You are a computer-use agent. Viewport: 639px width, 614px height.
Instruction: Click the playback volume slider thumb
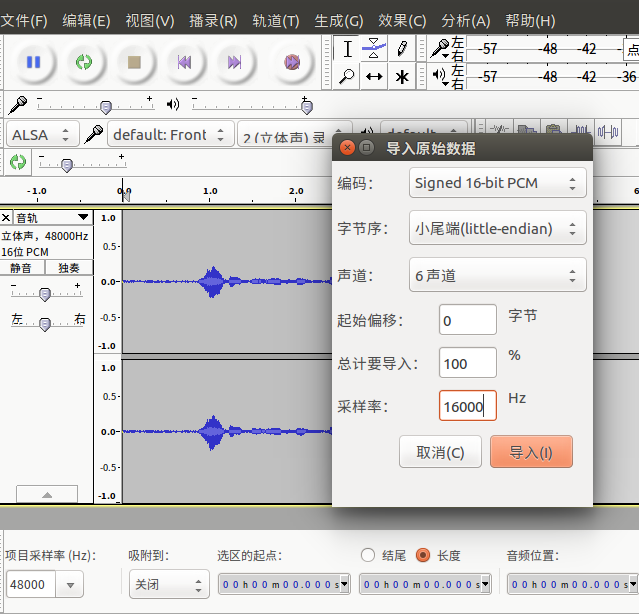tap(306, 107)
